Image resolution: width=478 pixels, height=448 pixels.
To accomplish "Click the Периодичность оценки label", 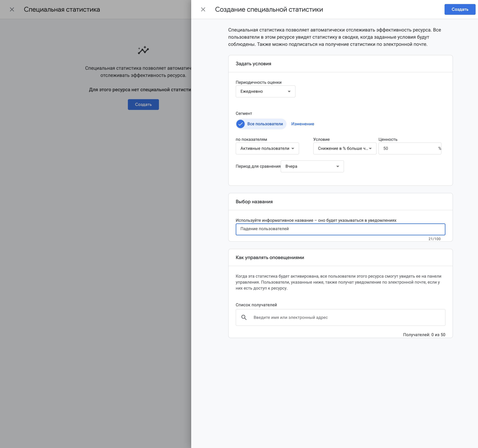I will [x=258, y=82].
